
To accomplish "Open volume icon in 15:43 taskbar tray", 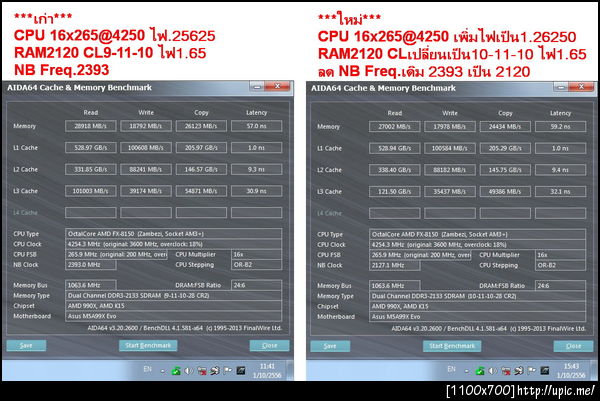I will click(492, 370).
